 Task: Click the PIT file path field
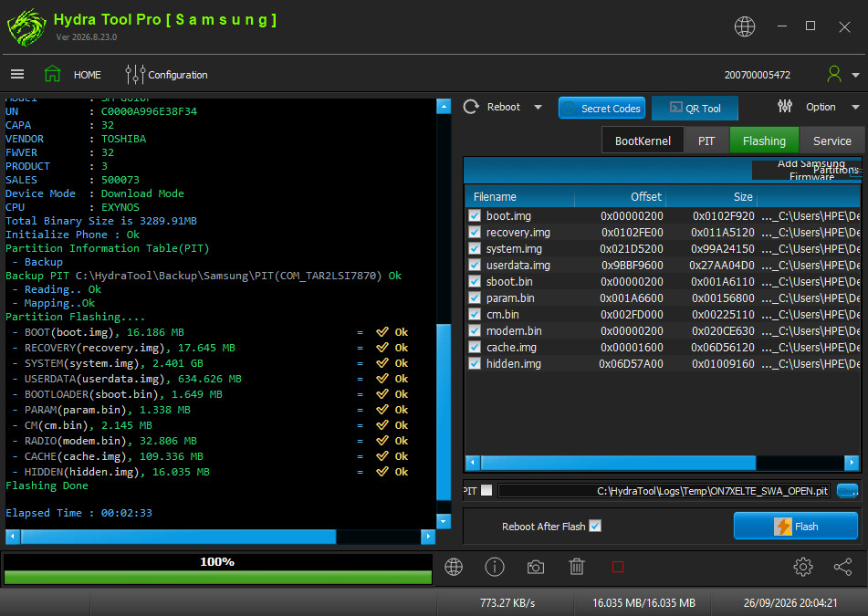(664, 490)
